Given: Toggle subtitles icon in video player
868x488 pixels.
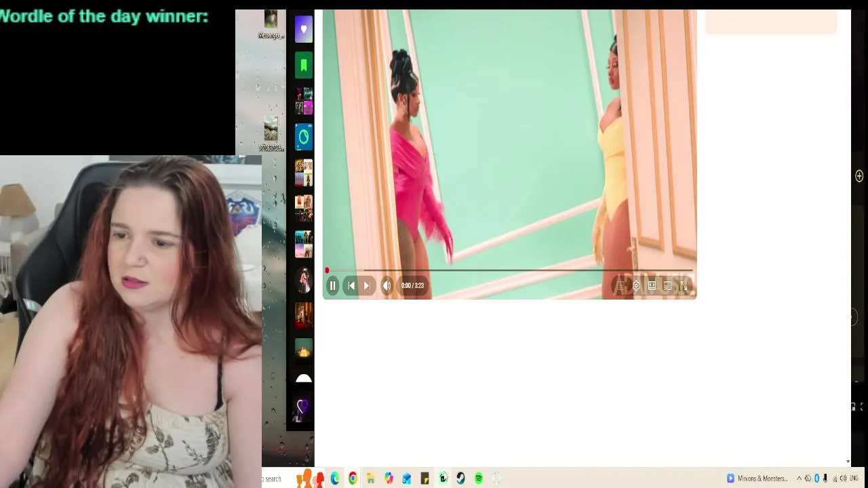Looking at the screenshot, I should pyautogui.click(x=620, y=286).
